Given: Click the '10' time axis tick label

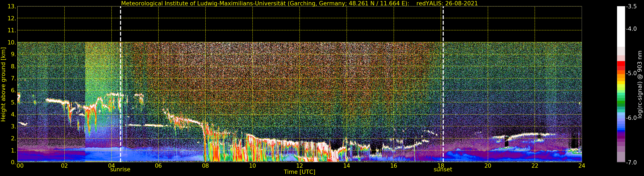Looking at the screenshot, I should 252,166.
